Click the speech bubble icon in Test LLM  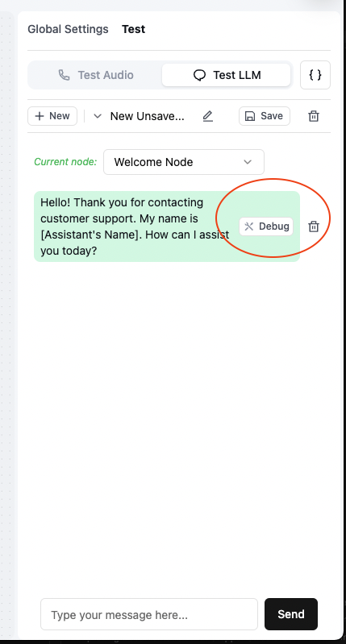tap(199, 75)
